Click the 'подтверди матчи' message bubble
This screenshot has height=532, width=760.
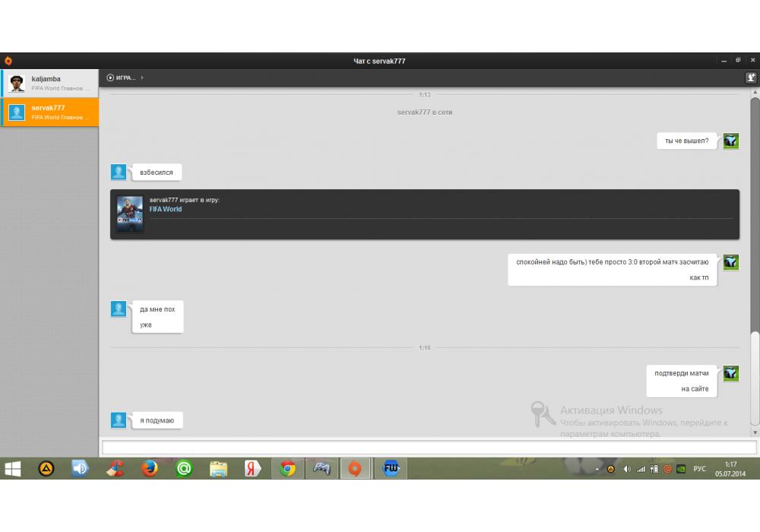682,381
